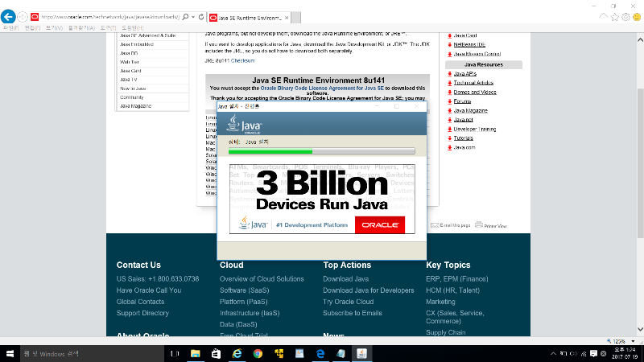Close the Java SE Runtime Environment tab

click(287, 18)
